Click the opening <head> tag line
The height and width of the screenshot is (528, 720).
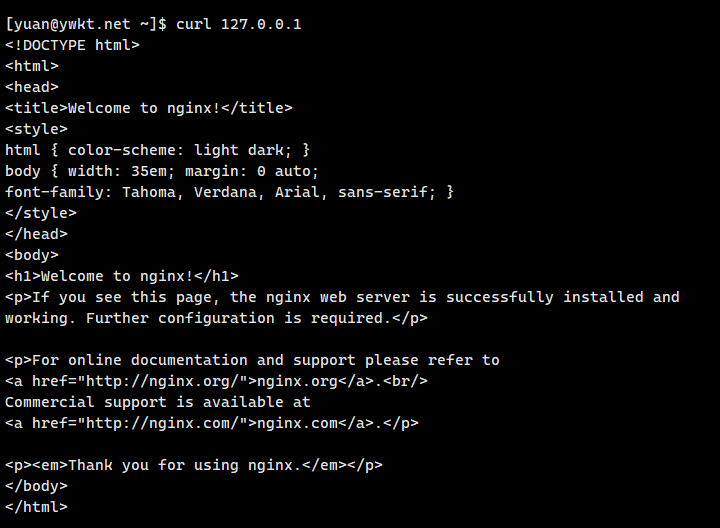point(32,86)
